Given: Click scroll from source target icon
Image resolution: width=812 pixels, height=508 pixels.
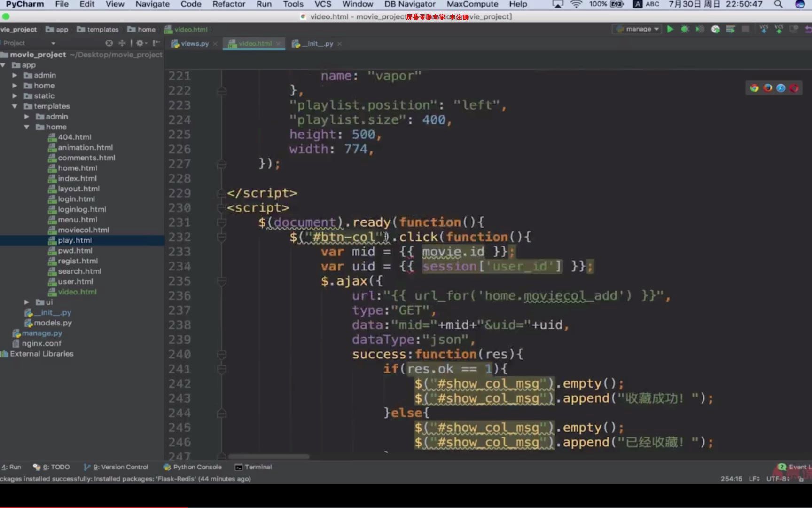Looking at the screenshot, I should [x=109, y=43].
